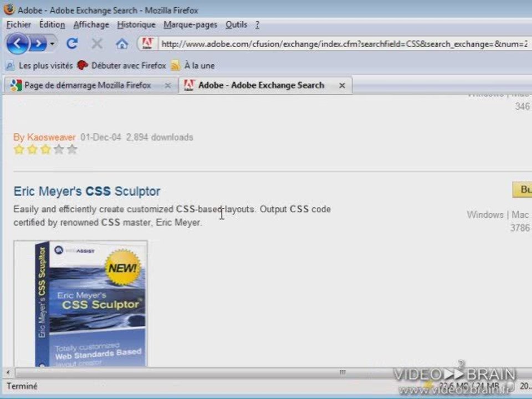Open the Kaosweaver author link
Image resolution: width=532 pixels, height=399 pixels.
(51, 137)
